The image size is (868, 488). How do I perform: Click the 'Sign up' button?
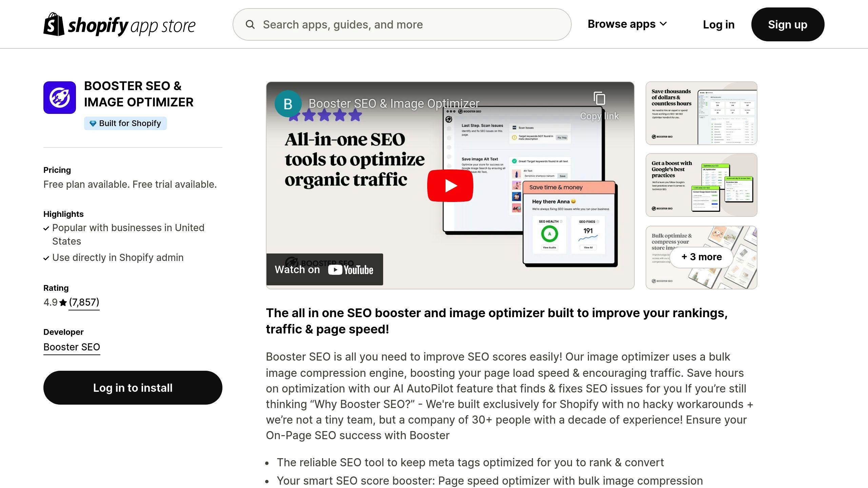click(788, 24)
